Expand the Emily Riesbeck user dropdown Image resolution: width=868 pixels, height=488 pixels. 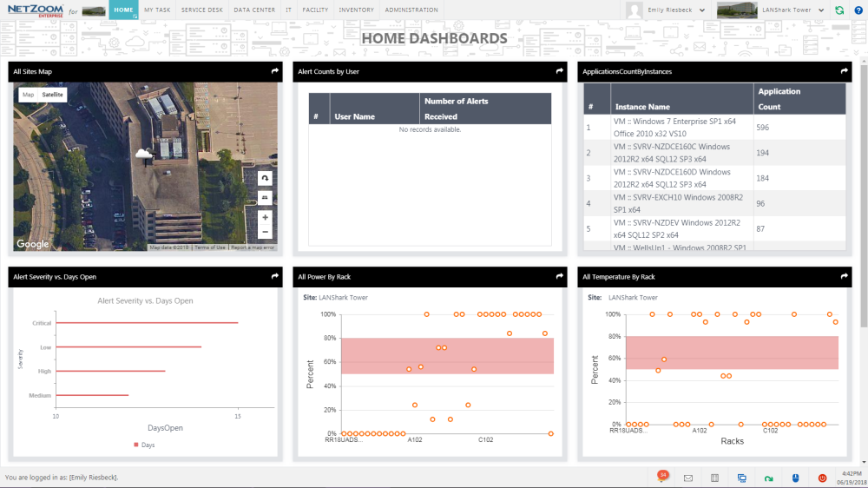tap(701, 10)
